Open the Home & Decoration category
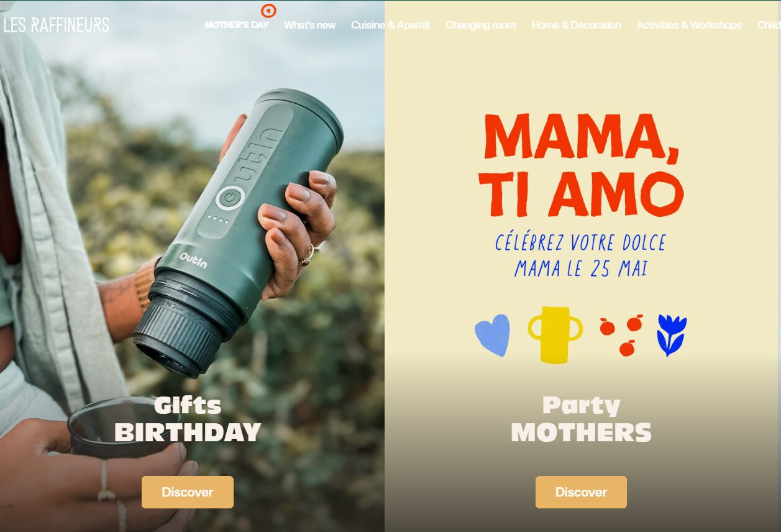Viewport: 781px width, 532px height. [576, 25]
